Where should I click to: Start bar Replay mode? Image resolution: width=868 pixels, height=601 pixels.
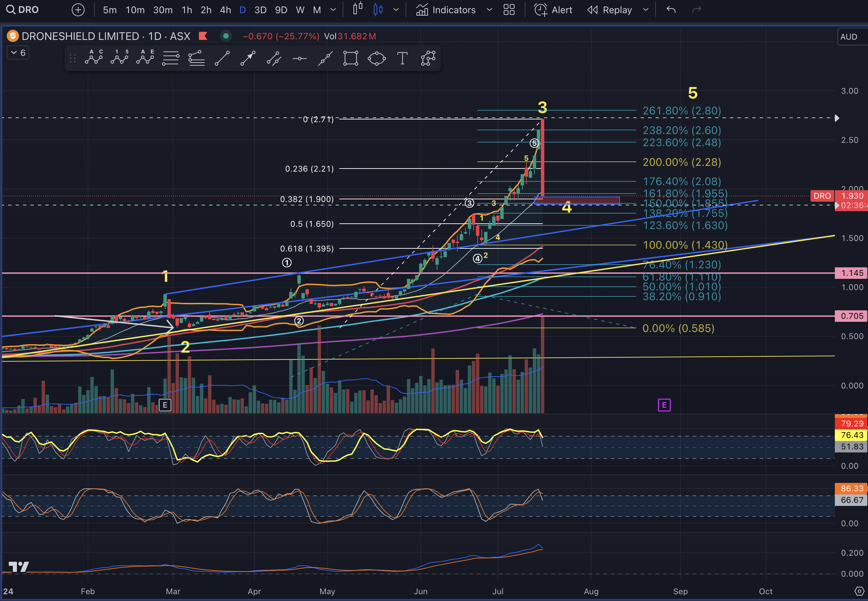(x=610, y=10)
